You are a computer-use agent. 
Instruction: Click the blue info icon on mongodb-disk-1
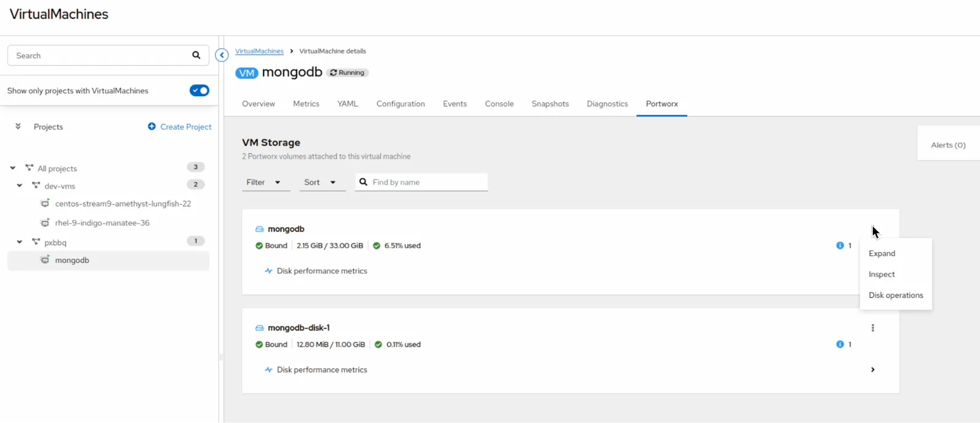click(840, 344)
